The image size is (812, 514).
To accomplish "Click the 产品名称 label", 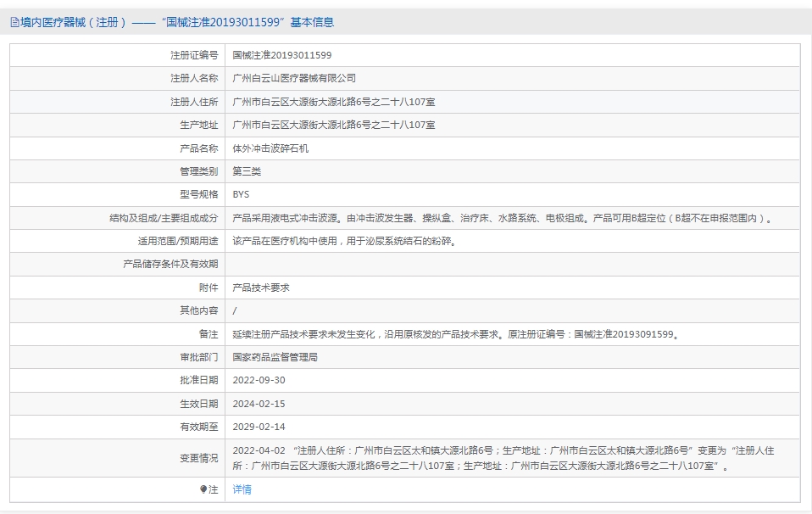I will point(199,148).
